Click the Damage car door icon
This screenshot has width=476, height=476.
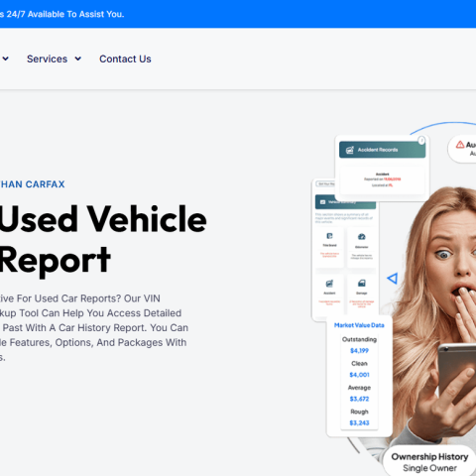coord(362,284)
